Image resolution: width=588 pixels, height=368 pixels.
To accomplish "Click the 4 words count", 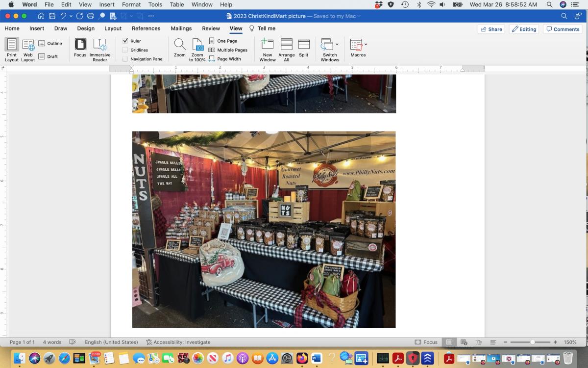I will pos(52,342).
